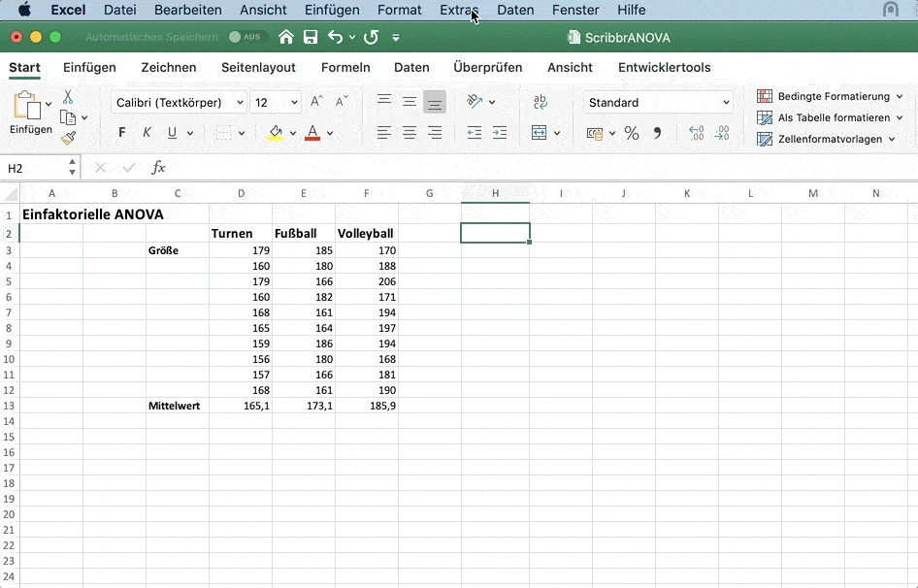Remove a decimal place
Screen dimensions: 918x588
(x=722, y=134)
